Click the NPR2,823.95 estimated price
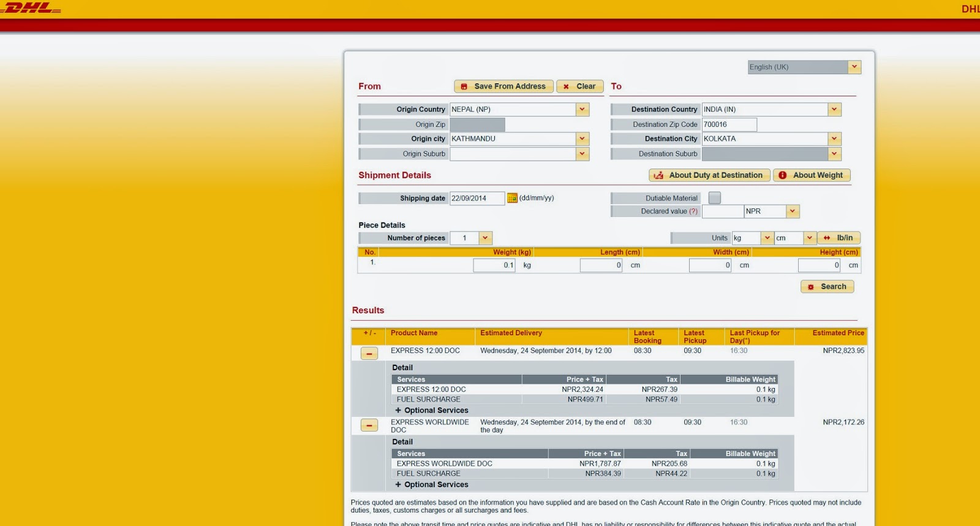 tap(843, 351)
